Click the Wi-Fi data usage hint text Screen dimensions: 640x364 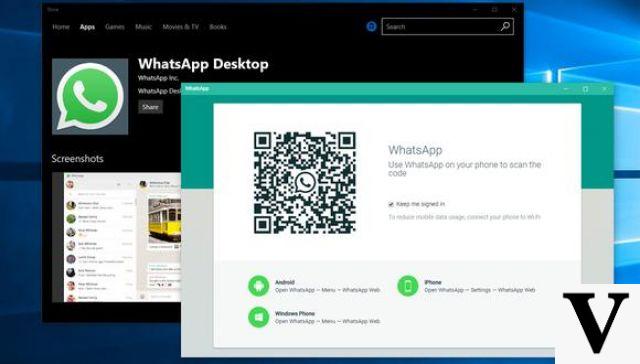[464, 217]
